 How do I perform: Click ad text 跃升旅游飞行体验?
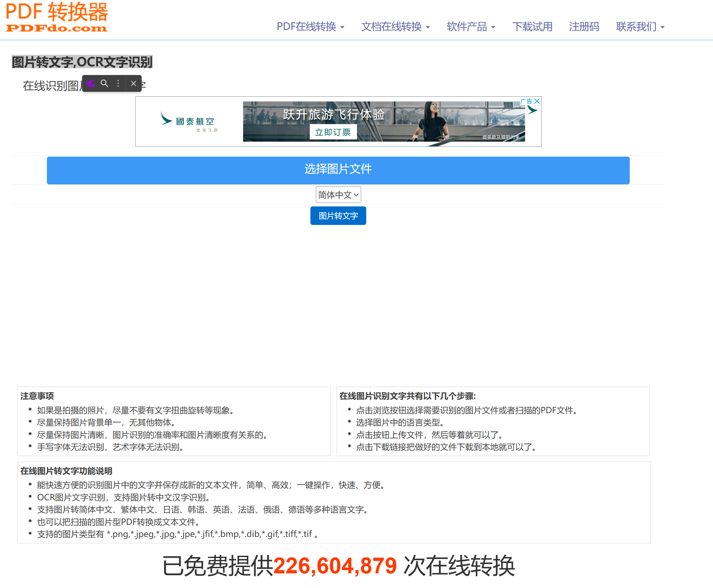click(x=334, y=115)
